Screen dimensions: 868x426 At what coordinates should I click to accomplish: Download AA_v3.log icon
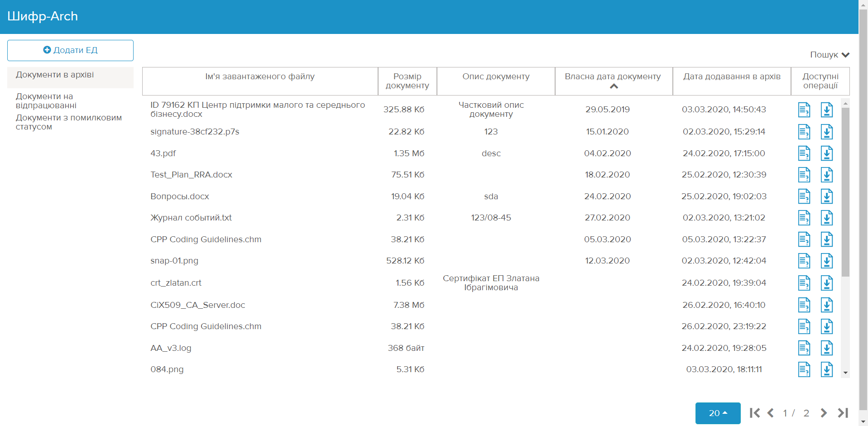point(827,348)
